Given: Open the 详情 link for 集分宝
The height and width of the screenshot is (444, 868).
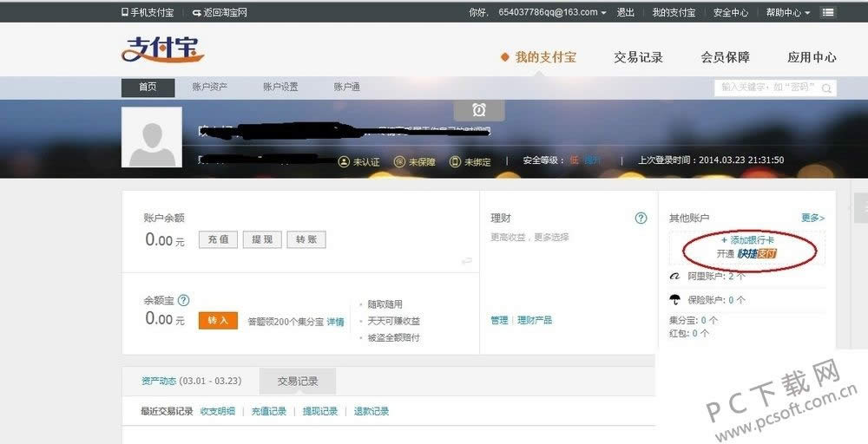Looking at the screenshot, I should [x=335, y=322].
